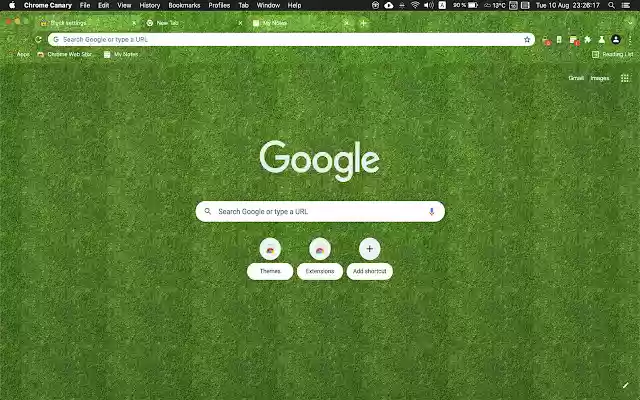This screenshot has height=400, width=640.
Task: Open the battery status menu
Action: point(465,5)
